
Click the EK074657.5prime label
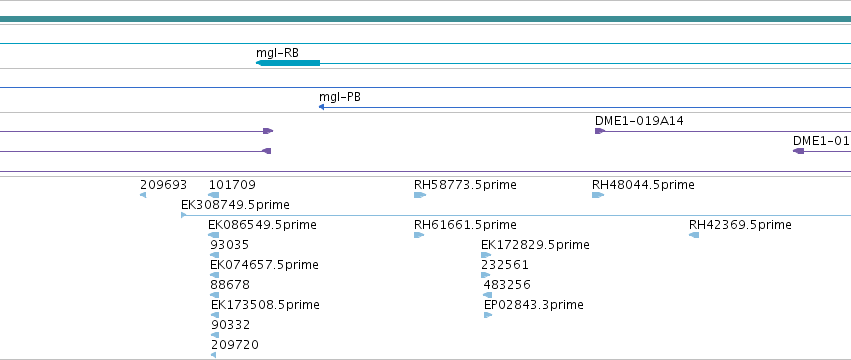(264, 264)
